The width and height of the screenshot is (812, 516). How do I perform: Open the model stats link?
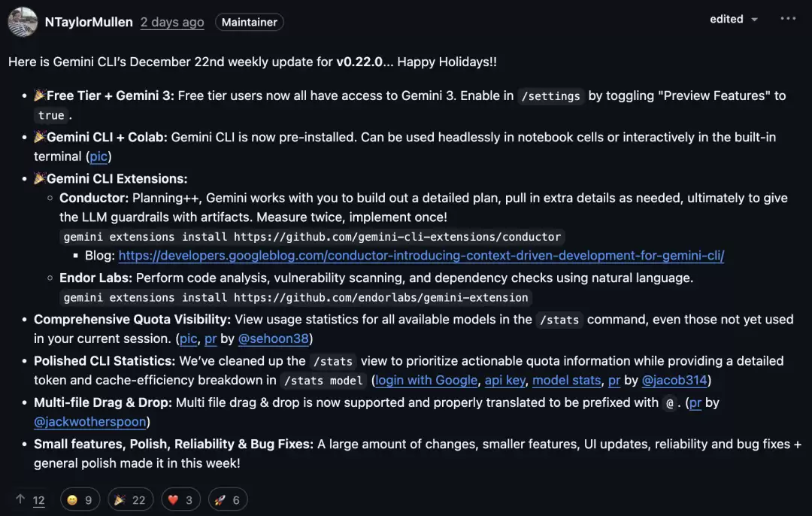pos(566,380)
